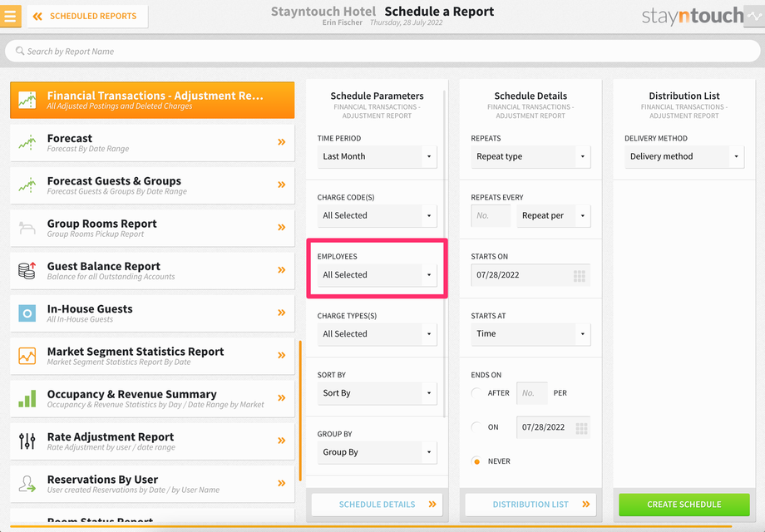Viewport: 765px width, 532px height.
Task: Open the Rate Adjustment Report
Action: pyautogui.click(x=152, y=441)
